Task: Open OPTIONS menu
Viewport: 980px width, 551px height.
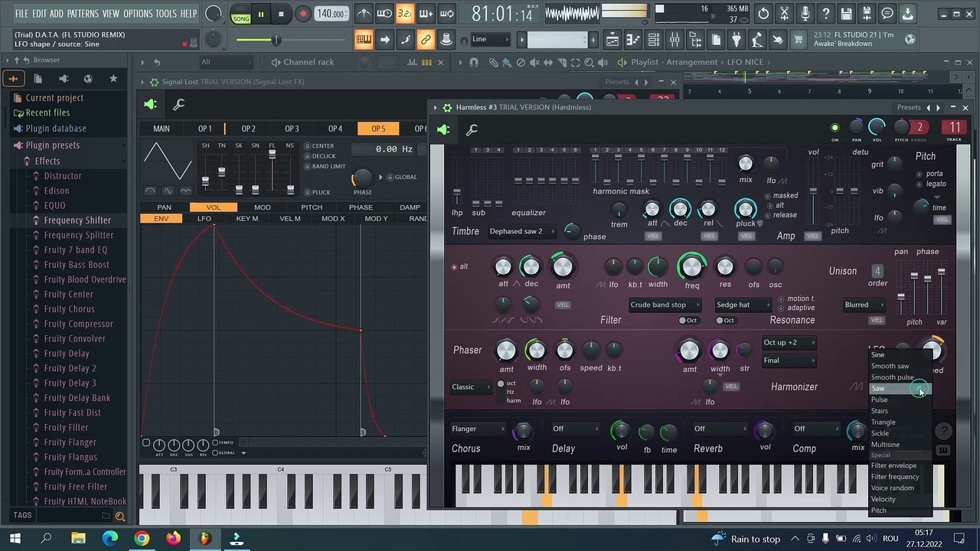Action: coord(138,14)
